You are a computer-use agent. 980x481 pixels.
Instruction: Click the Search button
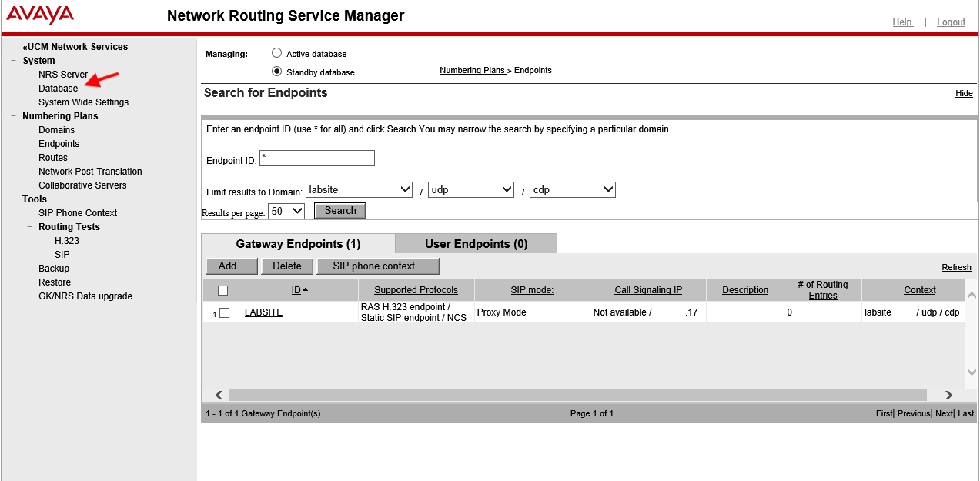340,211
